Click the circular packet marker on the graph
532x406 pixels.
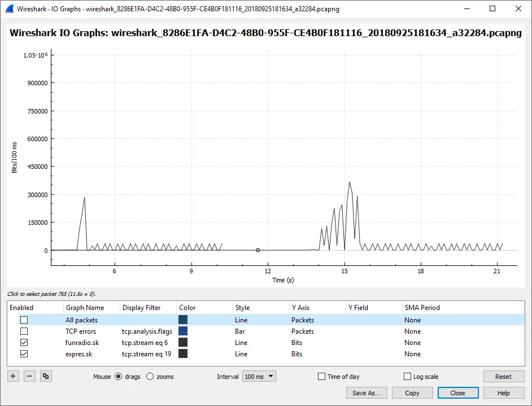(x=258, y=250)
